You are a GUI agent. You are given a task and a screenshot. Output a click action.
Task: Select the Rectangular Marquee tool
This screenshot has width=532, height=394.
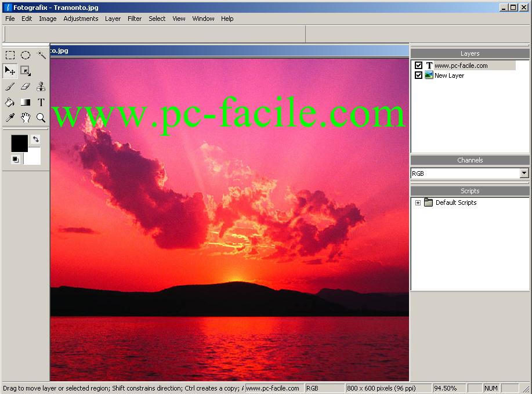(x=10, y=55)
